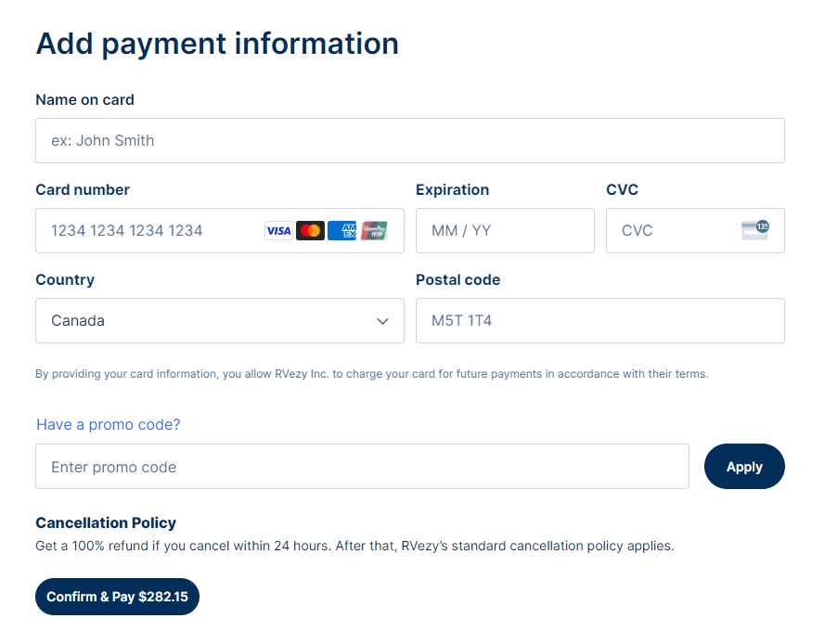Click Confirm & Pay $282.15 button

(117, 597)
